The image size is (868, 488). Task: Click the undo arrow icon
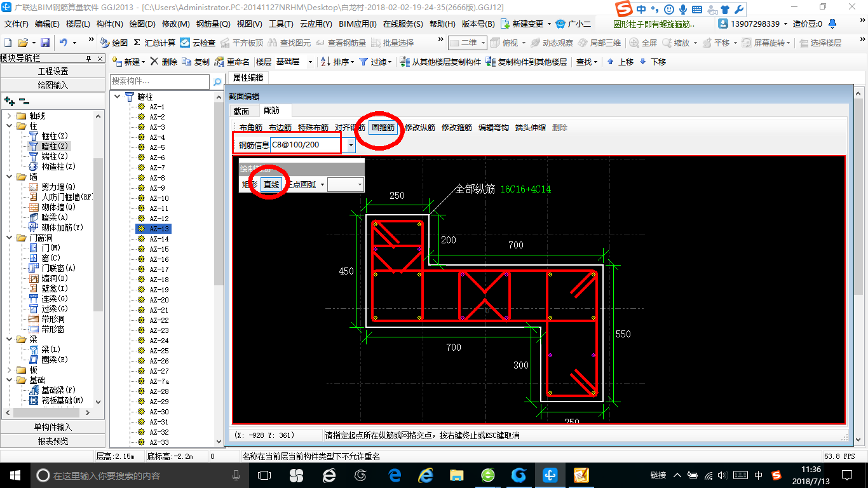64,43
